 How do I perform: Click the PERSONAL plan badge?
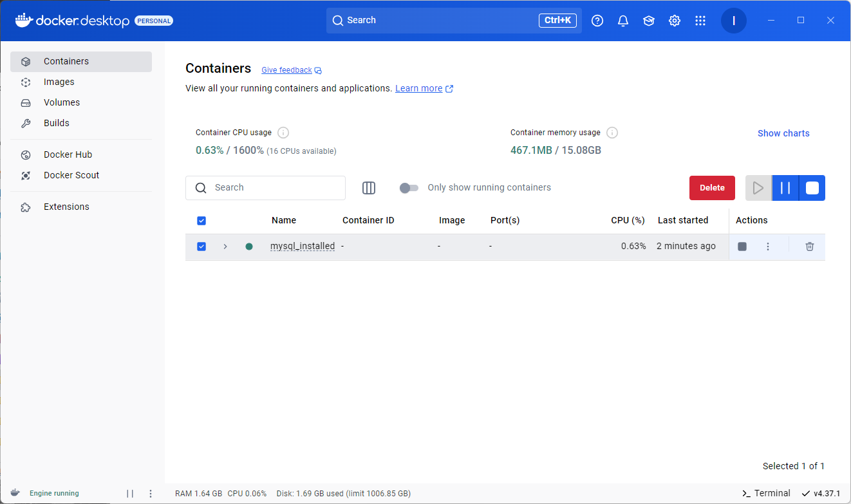pos(154,21)
